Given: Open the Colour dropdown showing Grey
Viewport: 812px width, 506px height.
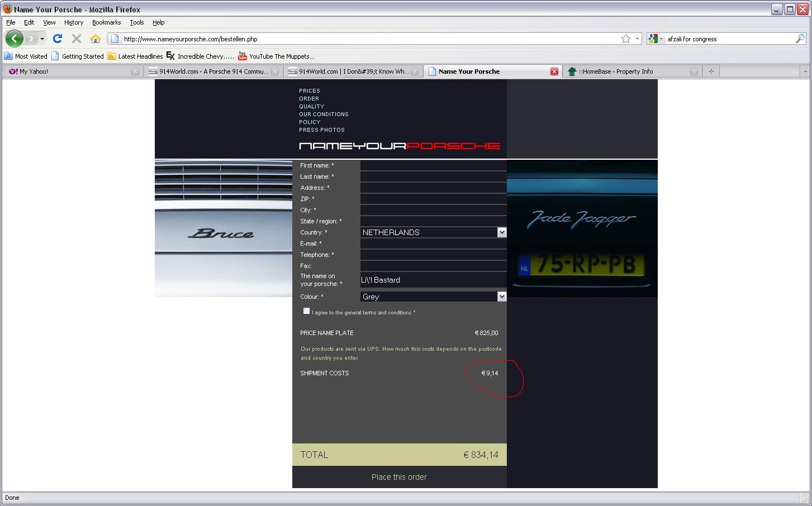Looking at the screenshot, I should [501, 297].
